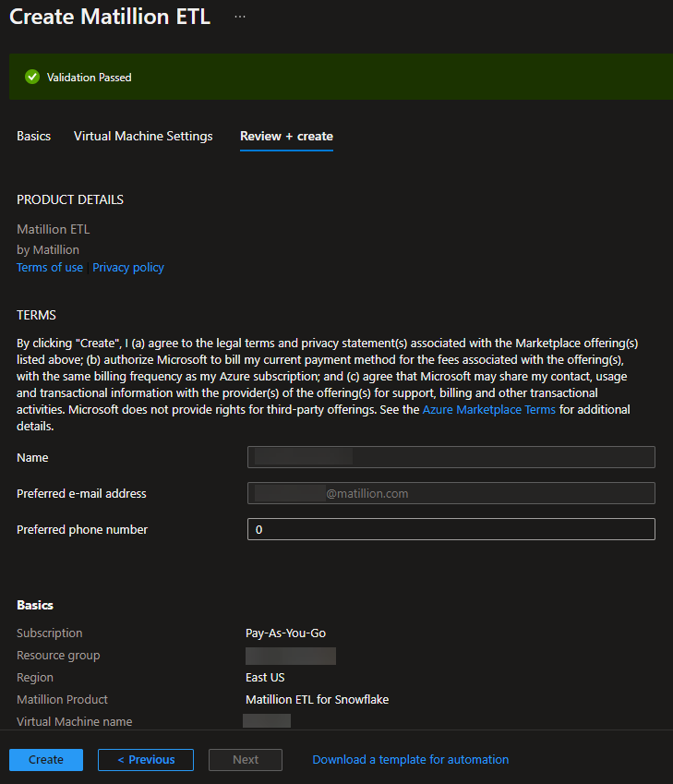This screenshot has height=784, width=673.
Task: Click the Matillion Product label
Action: [x=62, y=699]
